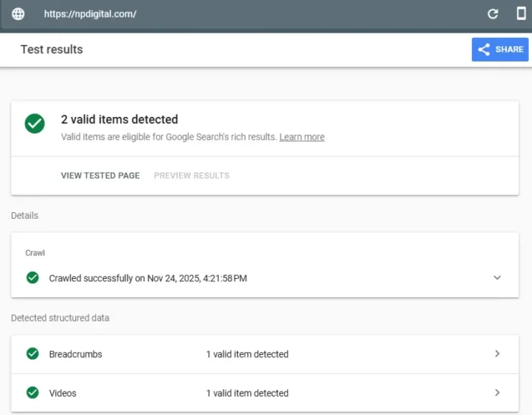Open Videos details with the right arrow
Viewport: 532px width, 415px height.
click(x=497, y=393)
